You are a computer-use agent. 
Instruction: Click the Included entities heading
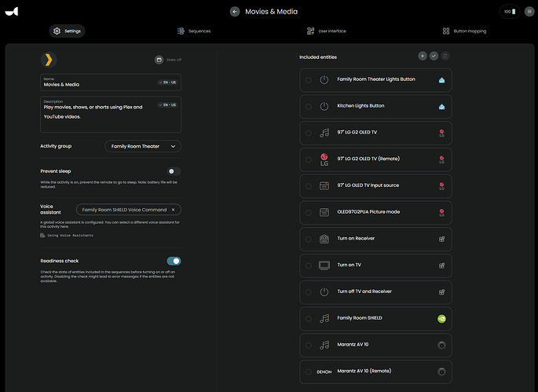click(318, 57)
